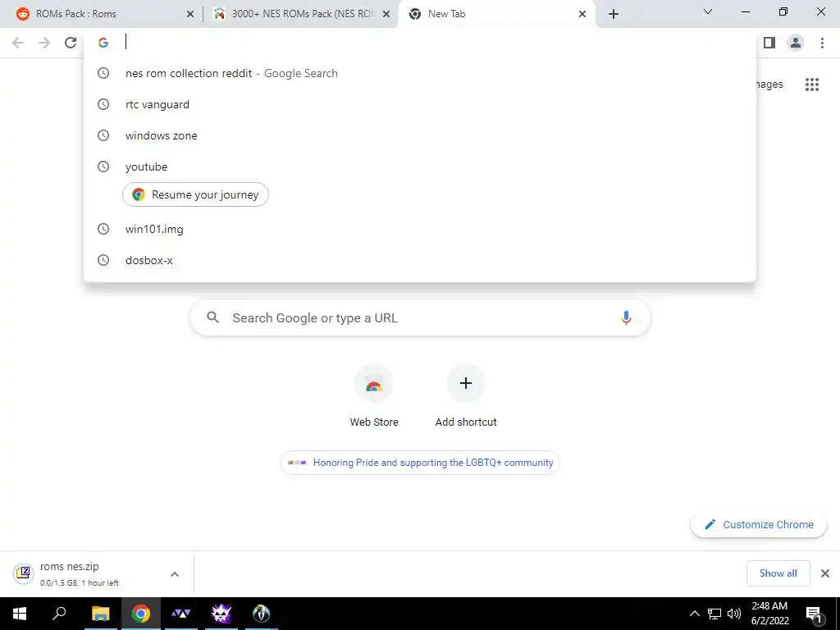The image size is (840, 630).
Task: Open a new browser tab with plus button
Action: click(614, 14)
